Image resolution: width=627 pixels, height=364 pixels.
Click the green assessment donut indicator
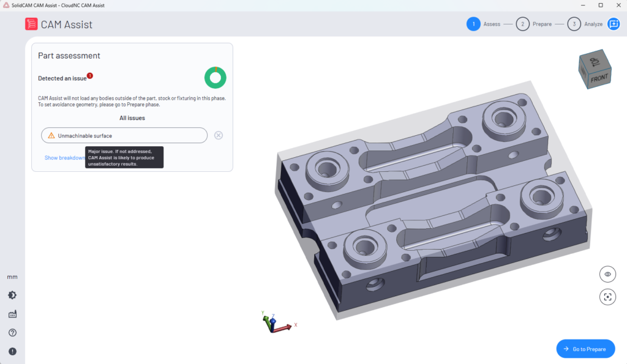(x=215, y=78)
